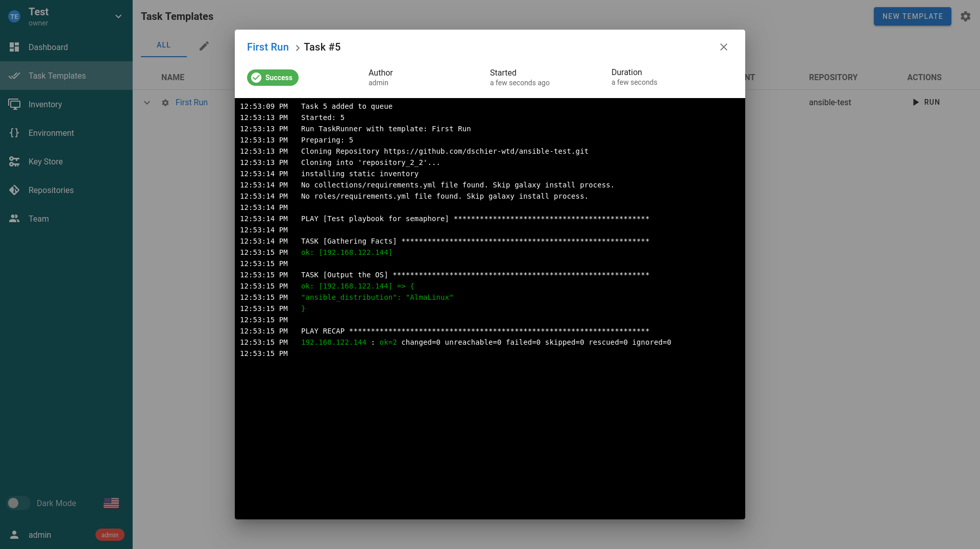
Task: Click the 'No roles/requirements.yml' log line
Action: 445,196
